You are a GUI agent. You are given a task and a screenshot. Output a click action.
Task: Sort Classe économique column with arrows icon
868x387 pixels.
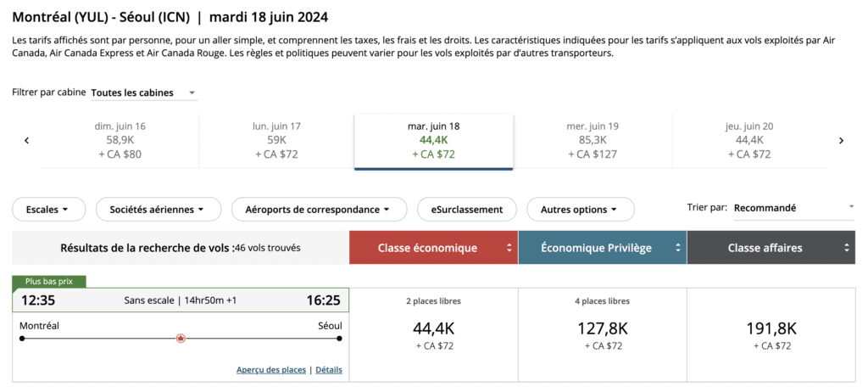click(x=509, y=248)
